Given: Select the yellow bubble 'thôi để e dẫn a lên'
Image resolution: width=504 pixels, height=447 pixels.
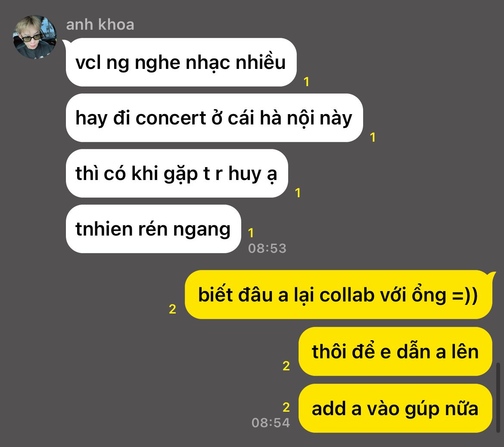Looking at the screenshot, I should (x=395, y=351).
